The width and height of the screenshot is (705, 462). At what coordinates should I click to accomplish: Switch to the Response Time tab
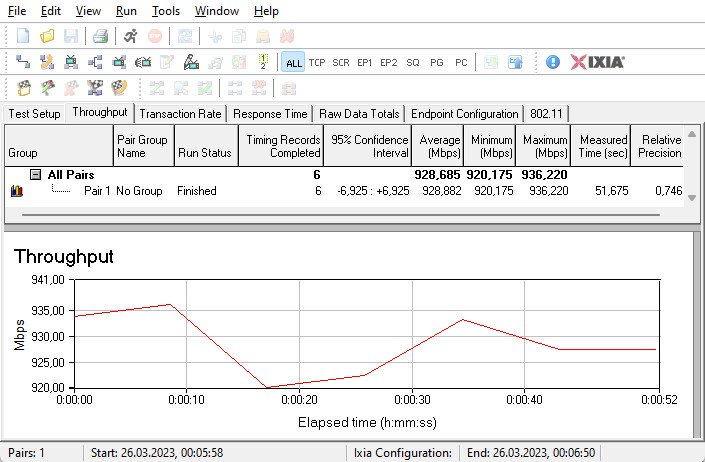tap(270, 114)
